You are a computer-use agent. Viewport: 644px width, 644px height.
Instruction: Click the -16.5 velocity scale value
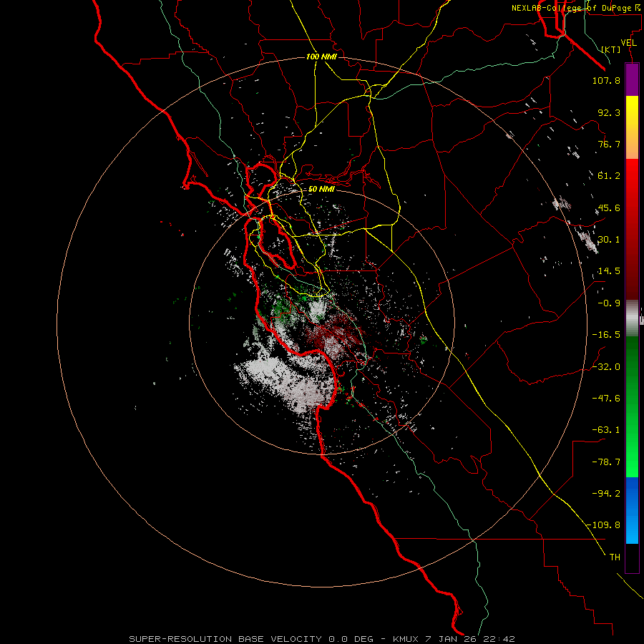pos(606,335)
